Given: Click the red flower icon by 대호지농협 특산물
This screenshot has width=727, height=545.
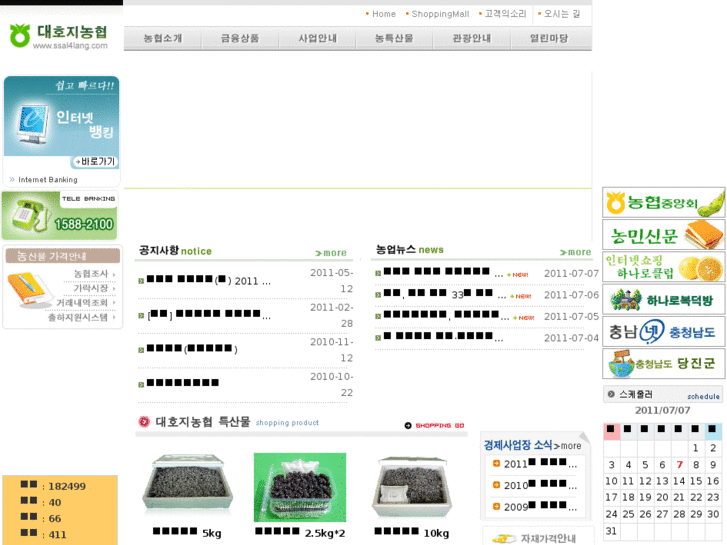Looking at the screenshot, I should coord(144,422).
